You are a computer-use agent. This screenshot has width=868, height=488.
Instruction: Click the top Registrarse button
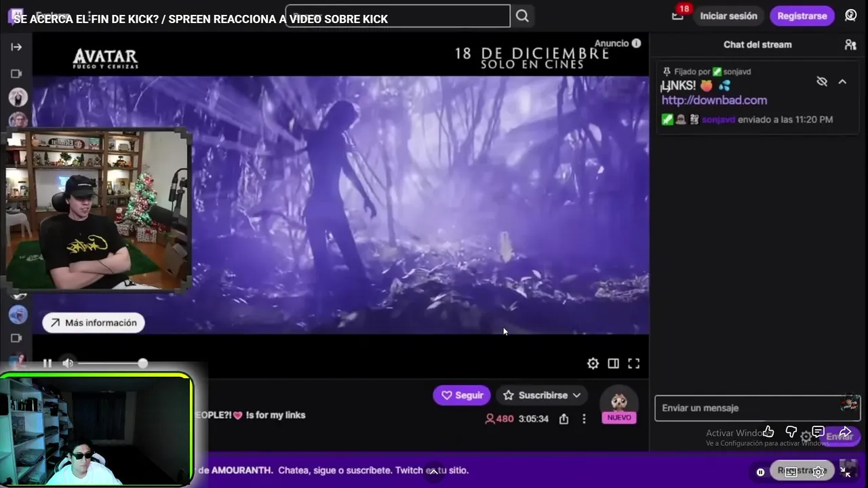point(802,16)
